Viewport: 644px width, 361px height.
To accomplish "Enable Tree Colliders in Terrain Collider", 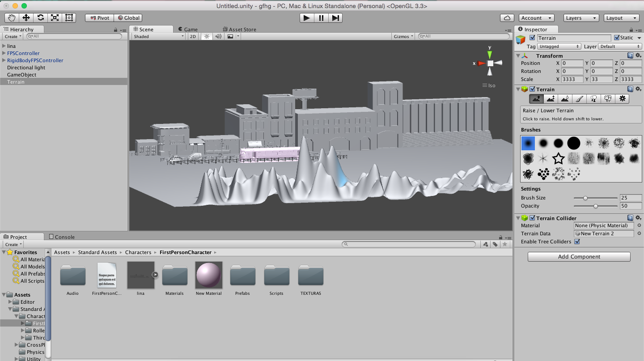I will [x=577, y=242].
